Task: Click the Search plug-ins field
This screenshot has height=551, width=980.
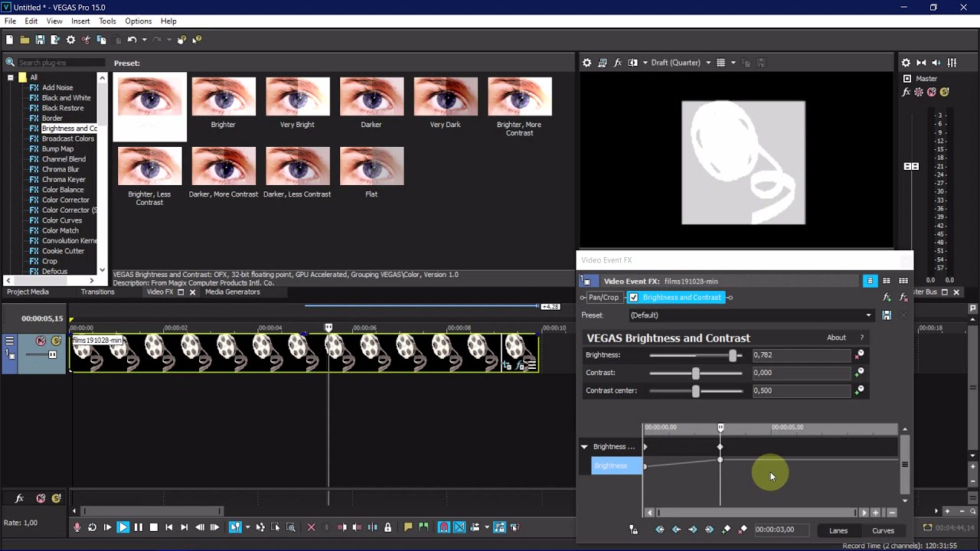Action: point(60,63)
